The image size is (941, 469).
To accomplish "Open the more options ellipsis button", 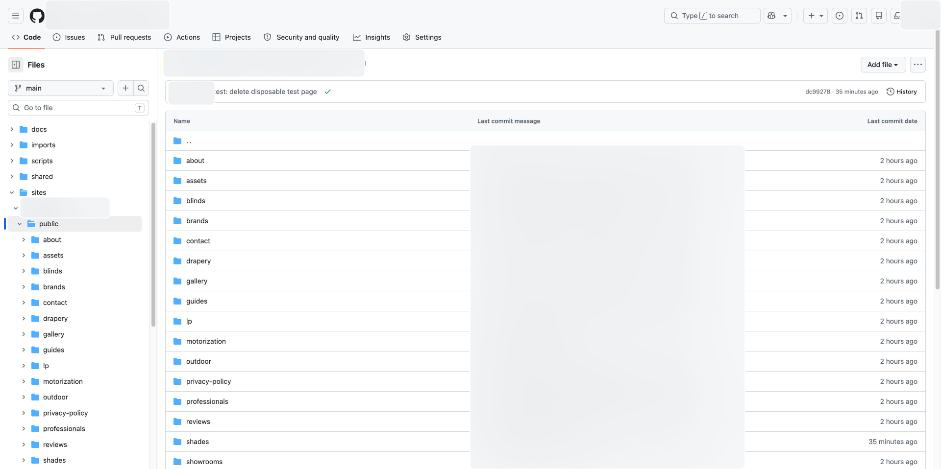I will tap(918, 65).
